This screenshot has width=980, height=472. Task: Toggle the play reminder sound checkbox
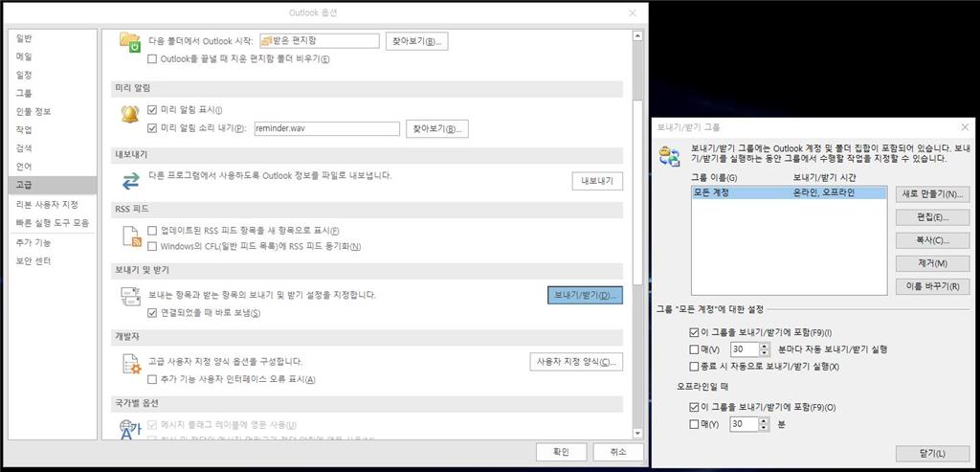click(151, 128)
